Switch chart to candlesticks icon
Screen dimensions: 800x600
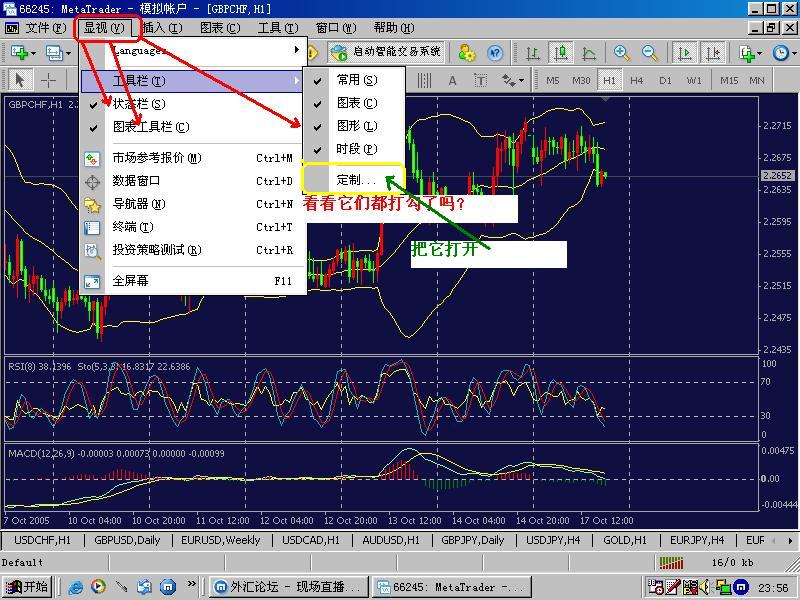pyautogui.click(x=561, y=53)
